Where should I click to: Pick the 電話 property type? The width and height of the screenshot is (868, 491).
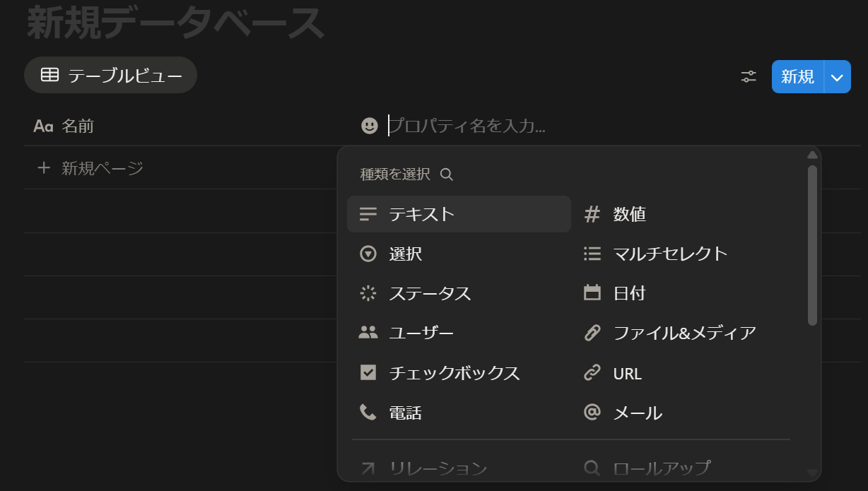[459, 413]
